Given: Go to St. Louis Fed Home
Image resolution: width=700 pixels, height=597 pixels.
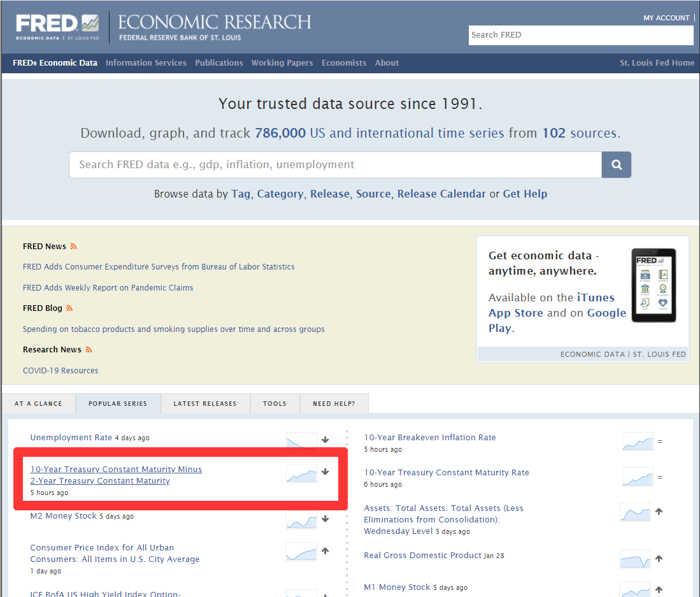Looking at the screenshot, I should 657,63.
